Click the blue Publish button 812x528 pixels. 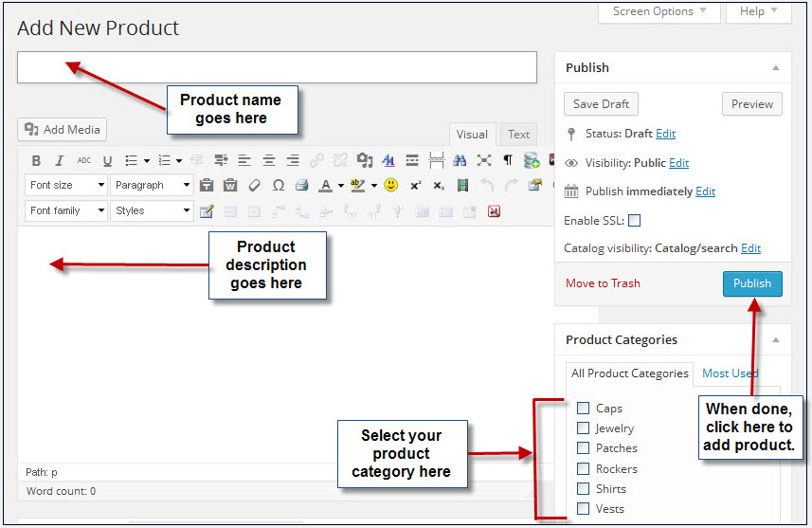[752, 283]
